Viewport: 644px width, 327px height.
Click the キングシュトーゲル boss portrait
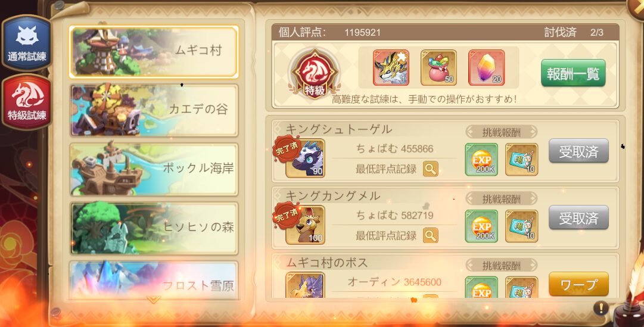pos(305,158)
